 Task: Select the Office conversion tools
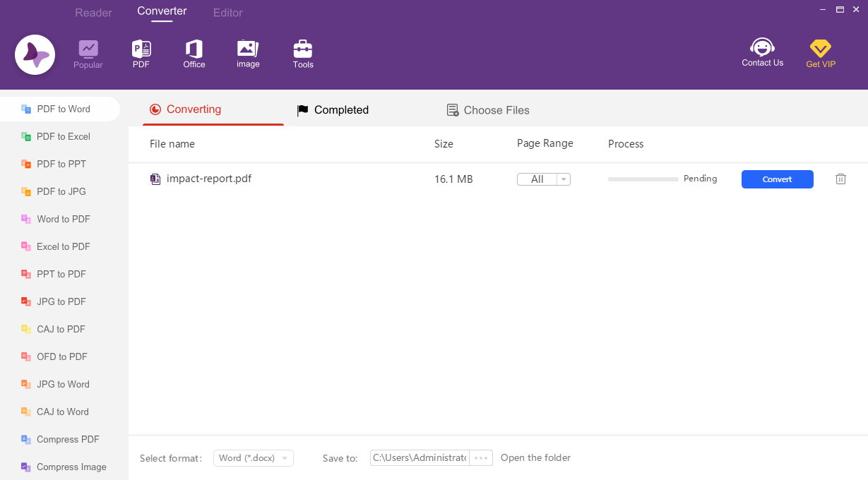tap(194, 53)
